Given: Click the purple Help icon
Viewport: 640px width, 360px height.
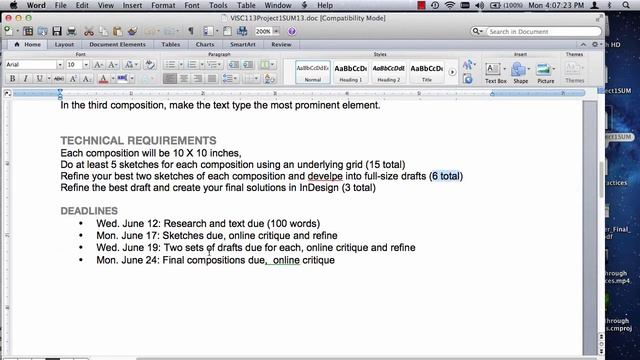Looking at the screenshot, I should 291,31.
